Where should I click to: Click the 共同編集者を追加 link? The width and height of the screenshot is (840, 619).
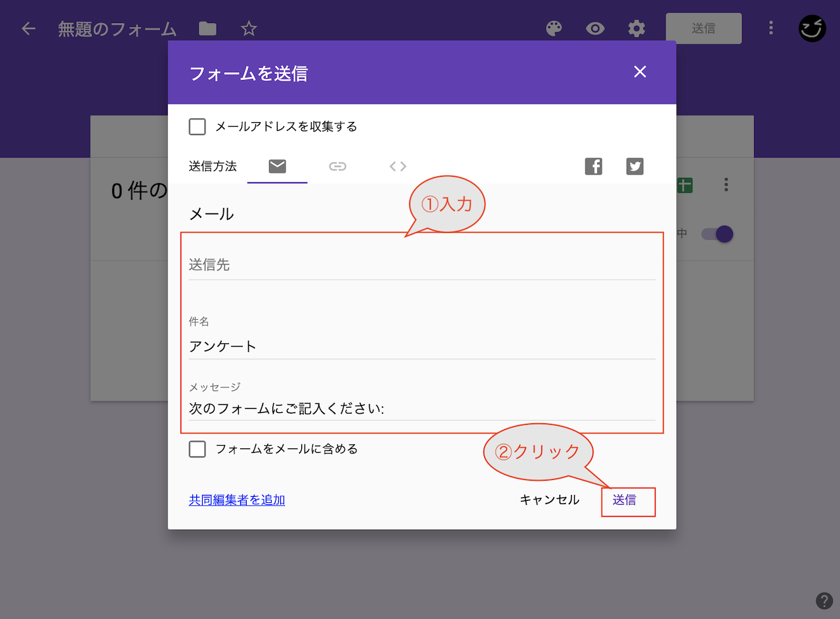pyautogui.click(x=237, y=500)
